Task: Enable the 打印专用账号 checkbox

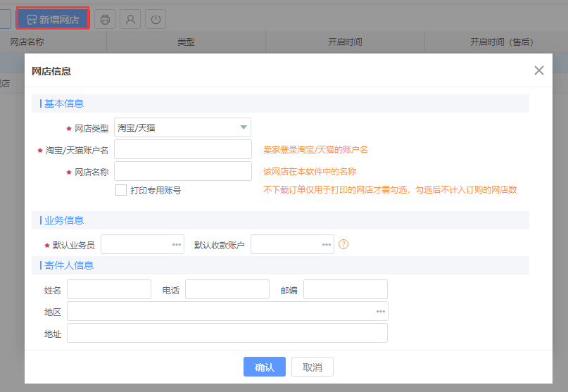Action: 121,190
